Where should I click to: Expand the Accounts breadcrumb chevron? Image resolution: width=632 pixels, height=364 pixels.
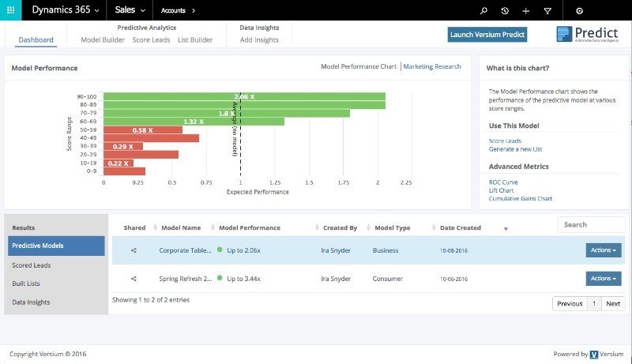coord(194,11)
